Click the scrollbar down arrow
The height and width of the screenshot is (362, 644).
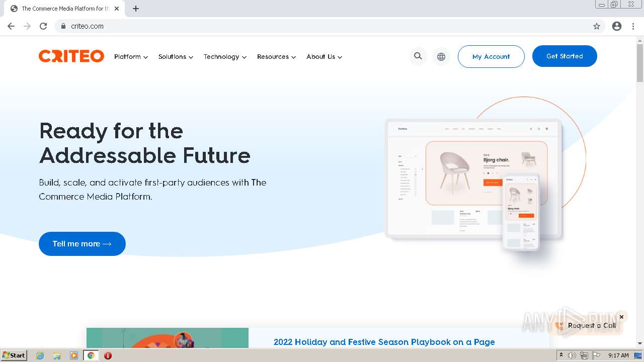tap(640, 343)
